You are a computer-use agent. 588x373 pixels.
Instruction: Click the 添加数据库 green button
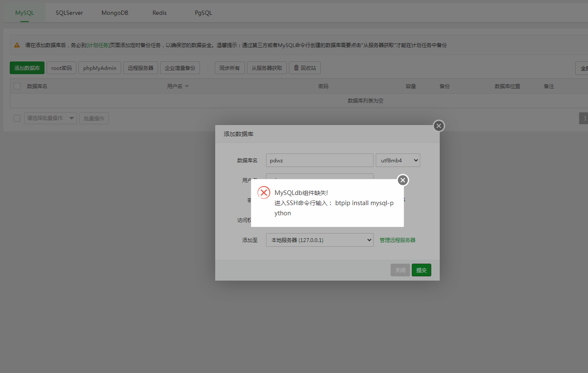click(27, 68)
